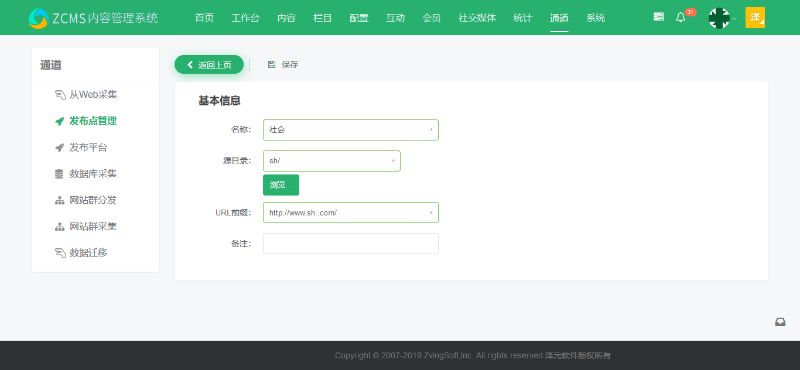Image resolution: width=800 pixels, height=370 pixels.
Task: Select 通道 in top navigation
Action: (x=559, y=18)
